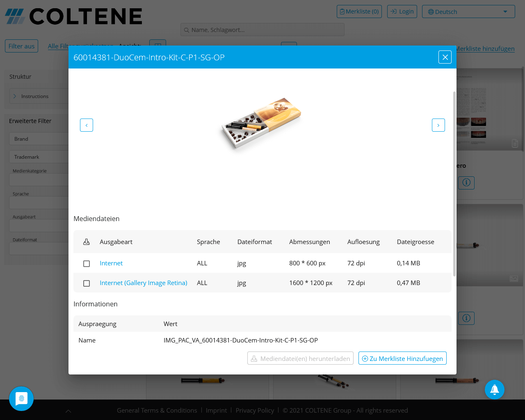Open General Terms & Conditions link

(157, 410)
